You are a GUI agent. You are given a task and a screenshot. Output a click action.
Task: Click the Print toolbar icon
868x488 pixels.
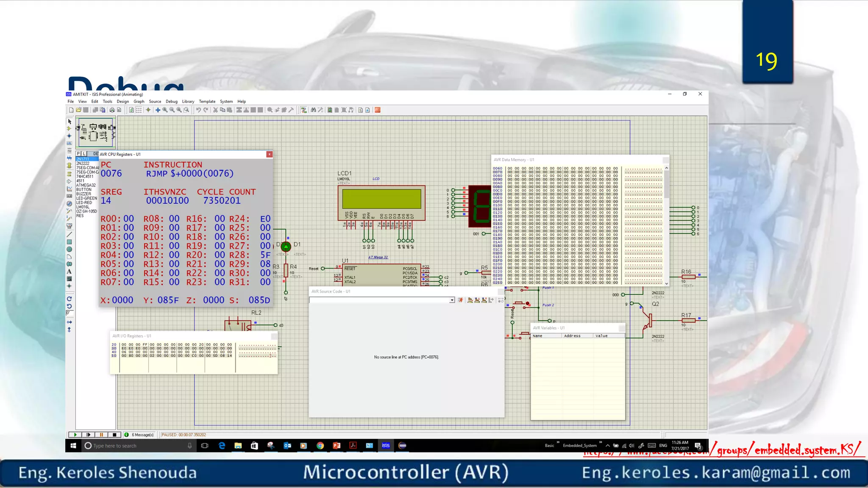[112, 110]
